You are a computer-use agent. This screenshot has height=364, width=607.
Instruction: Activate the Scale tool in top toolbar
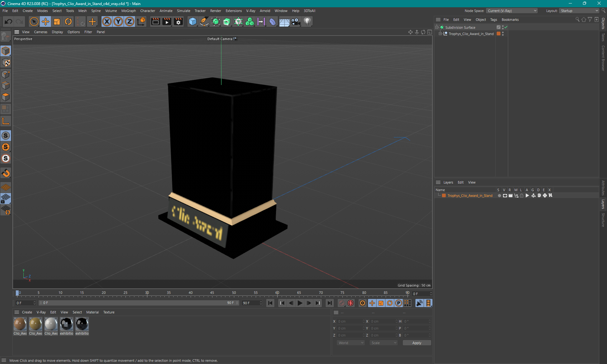57,21
